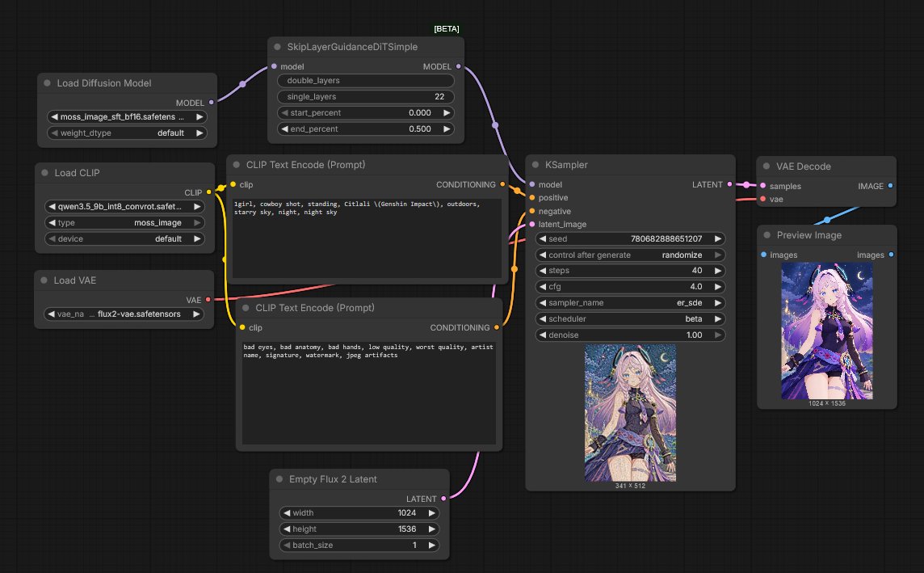Increase the width value on Empty Flux 2 Latent

click(432, 513)
